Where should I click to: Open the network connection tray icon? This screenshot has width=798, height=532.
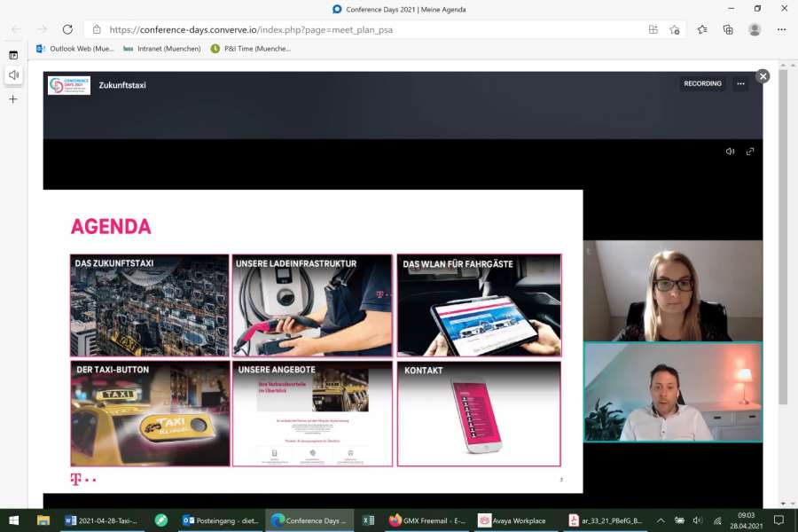717,520
